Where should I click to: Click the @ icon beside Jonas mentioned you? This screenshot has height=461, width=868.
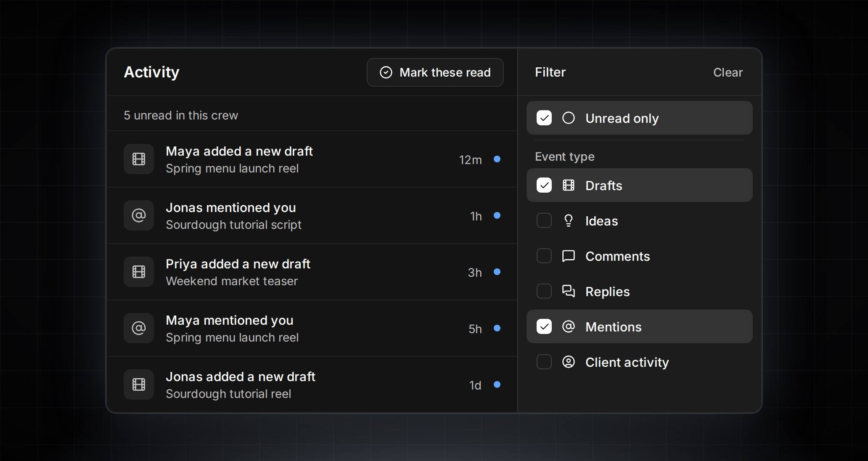[139, 215]
